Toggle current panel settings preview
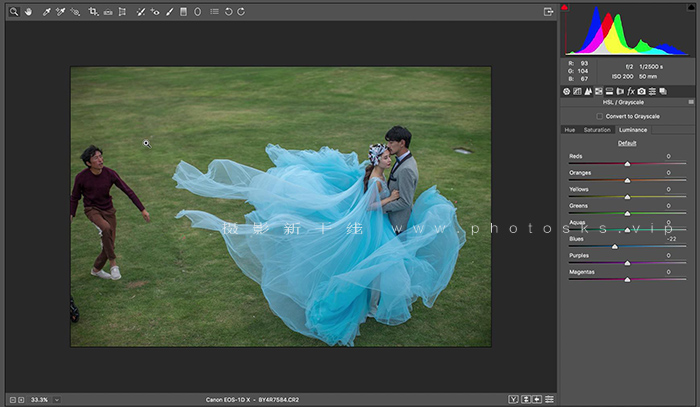Screen dimensions: 700x407 550,399
